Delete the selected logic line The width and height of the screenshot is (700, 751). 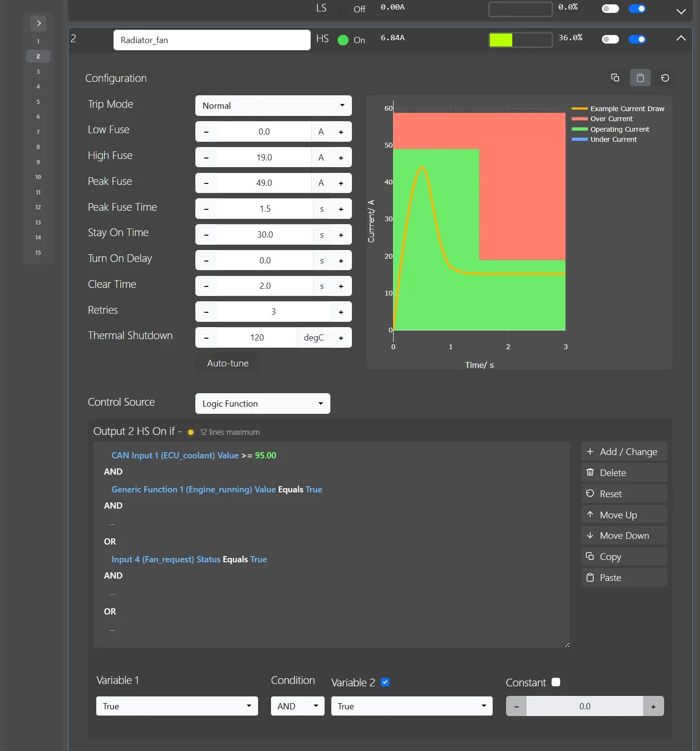(624, 473)
